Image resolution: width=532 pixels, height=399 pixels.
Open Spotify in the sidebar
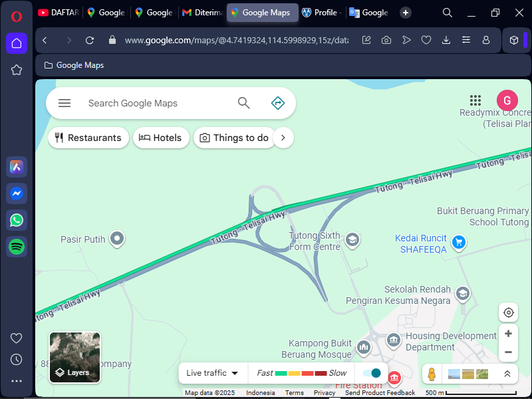[x=16, y=246]
